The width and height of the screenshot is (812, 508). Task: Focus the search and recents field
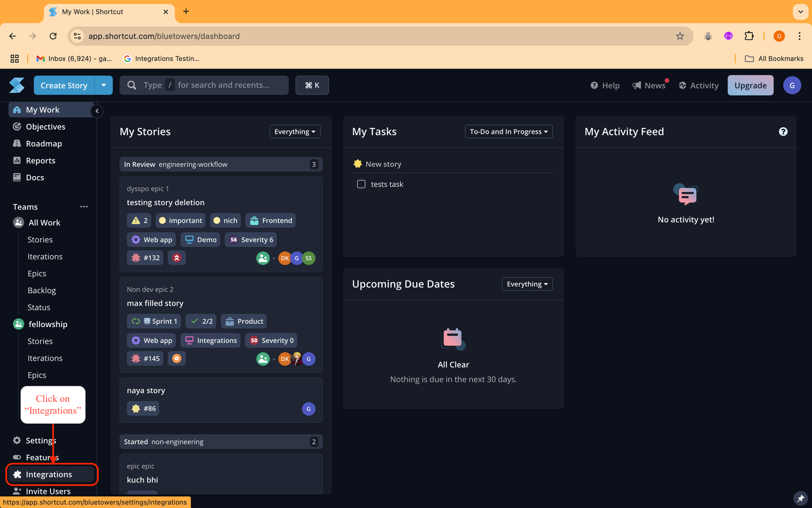tap(204, 85)
